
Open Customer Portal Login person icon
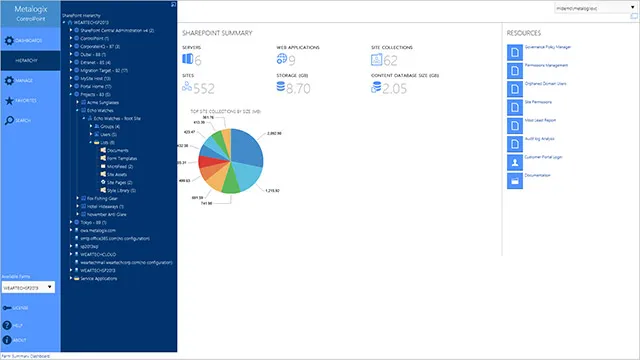tap(515, 162)
